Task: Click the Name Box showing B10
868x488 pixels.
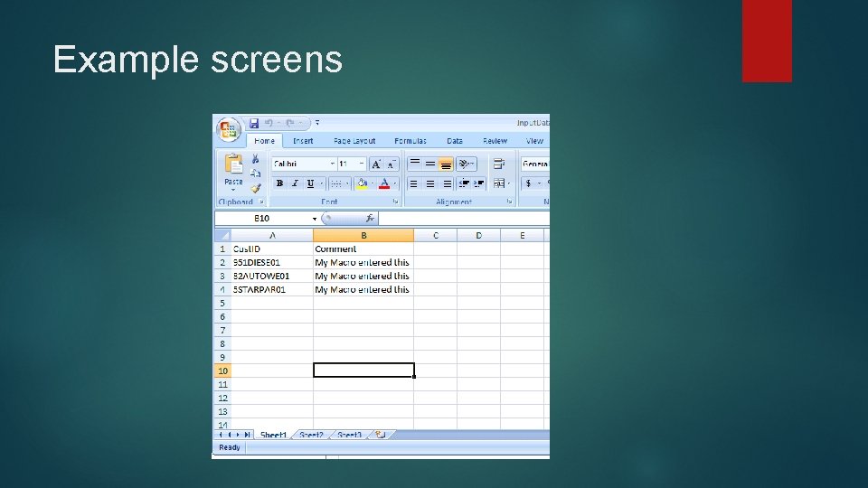Action: click(x=262, y=219)
